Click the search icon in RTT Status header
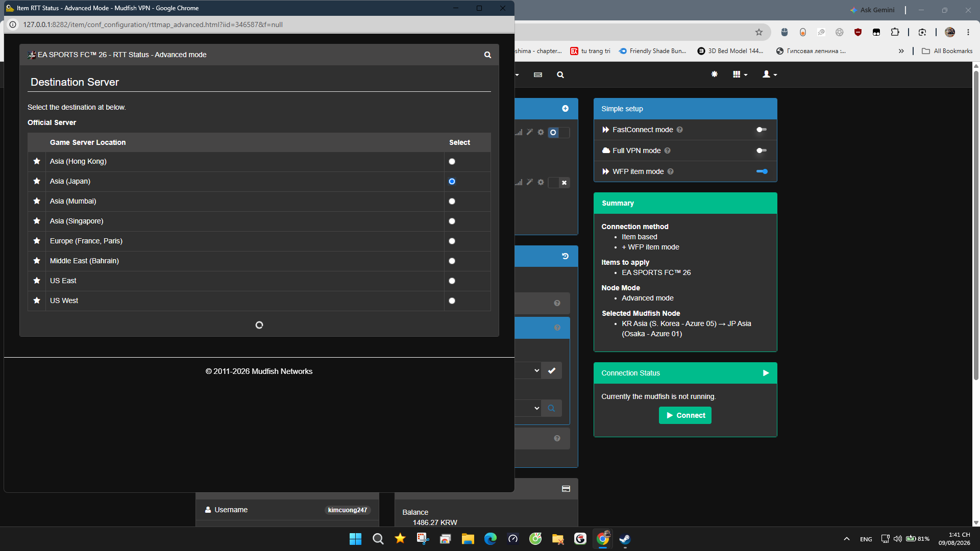The height and width of the screenshot is (551, 980). (x=487, y=55)
